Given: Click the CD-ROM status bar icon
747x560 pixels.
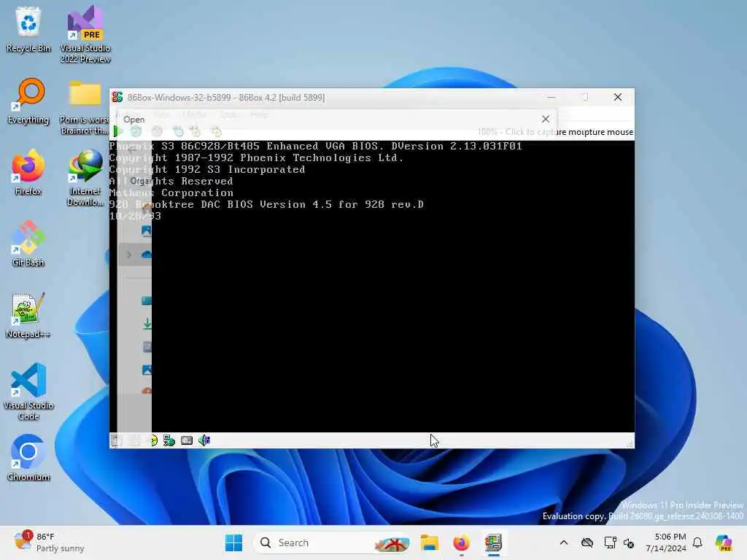Looking at the screenshot, I should (154, 440).
